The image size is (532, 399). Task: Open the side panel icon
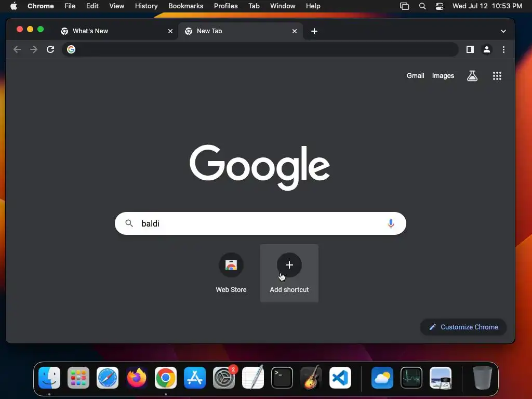(x=470, y=49)
